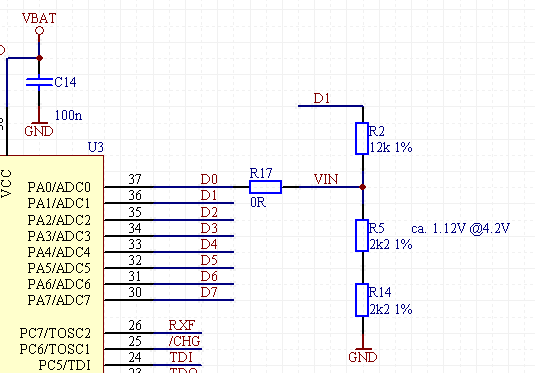The width and height of the screenshot is (535, 373).
Task: Select the /CHG net label
Action: pyautogui.click(x=184, y=341)
